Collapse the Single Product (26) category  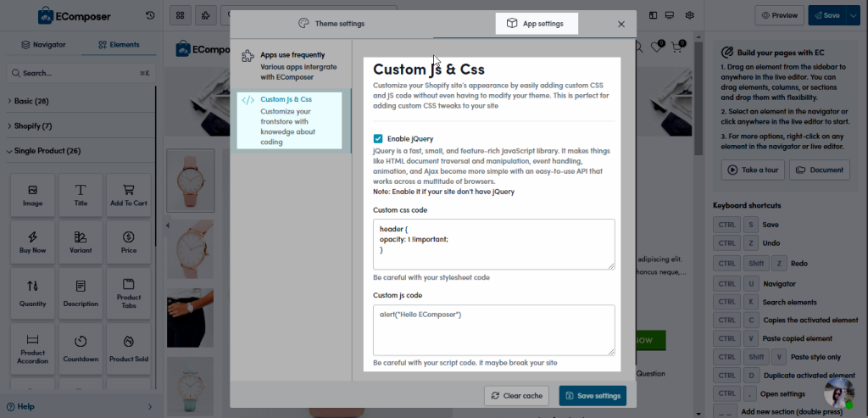pyautogui.click(x=81, y=151)
